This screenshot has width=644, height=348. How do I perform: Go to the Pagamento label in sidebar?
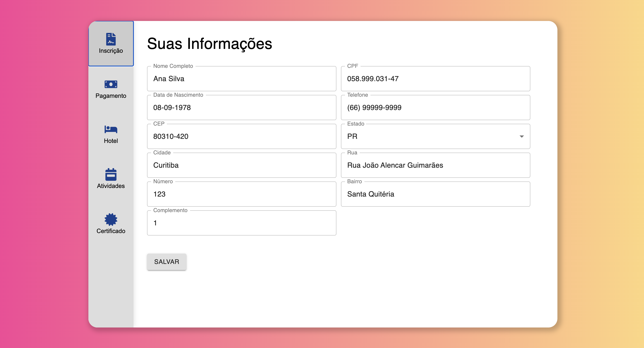coord(111,96)
